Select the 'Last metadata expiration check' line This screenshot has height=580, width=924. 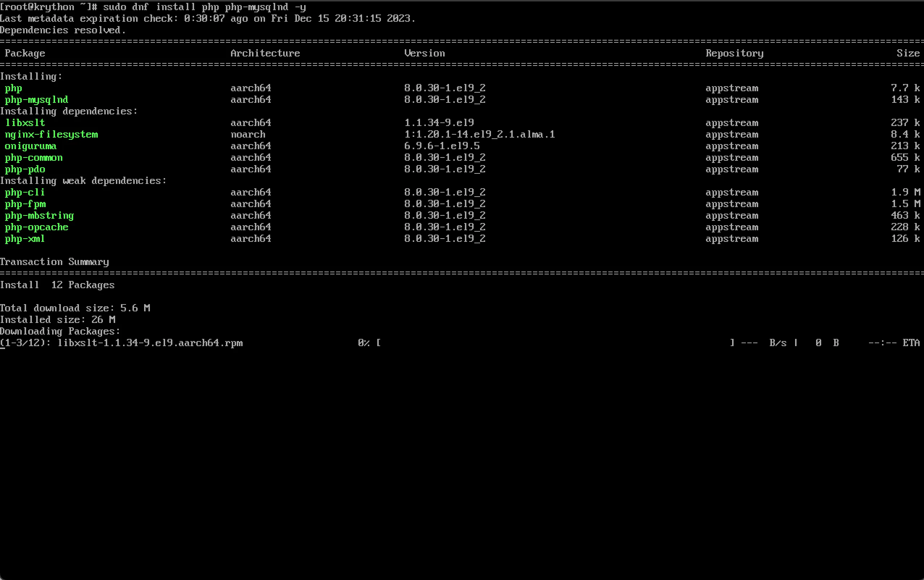tap(208, 18)
